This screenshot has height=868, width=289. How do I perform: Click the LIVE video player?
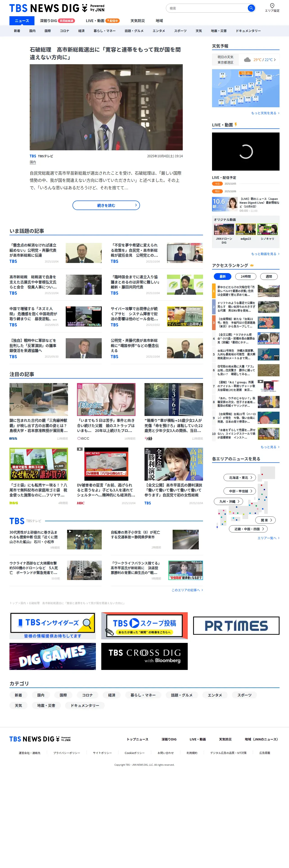[x=246, y=151]
